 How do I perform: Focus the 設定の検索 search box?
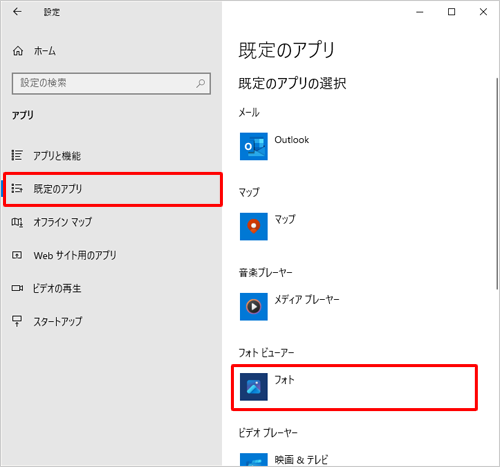coord(111,83)
